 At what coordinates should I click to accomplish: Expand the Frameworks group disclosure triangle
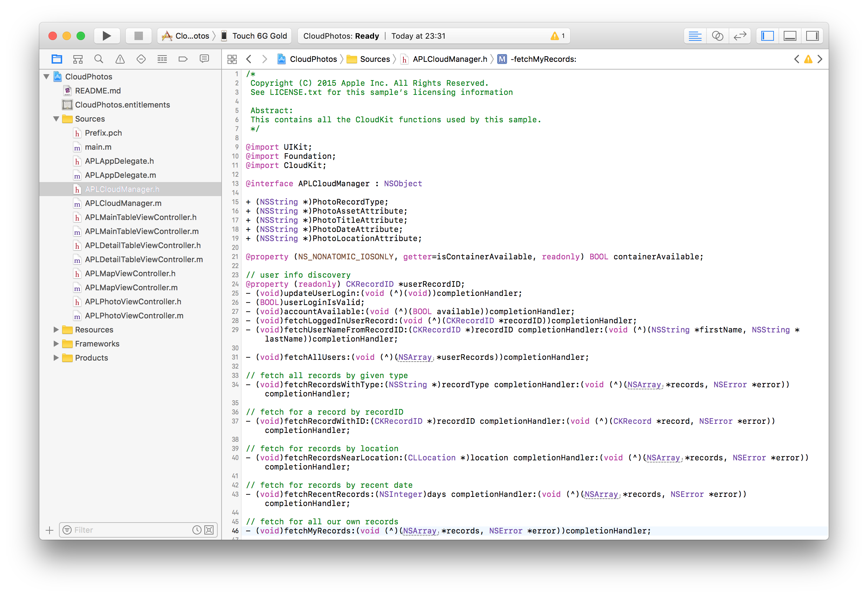click(57, 344)
